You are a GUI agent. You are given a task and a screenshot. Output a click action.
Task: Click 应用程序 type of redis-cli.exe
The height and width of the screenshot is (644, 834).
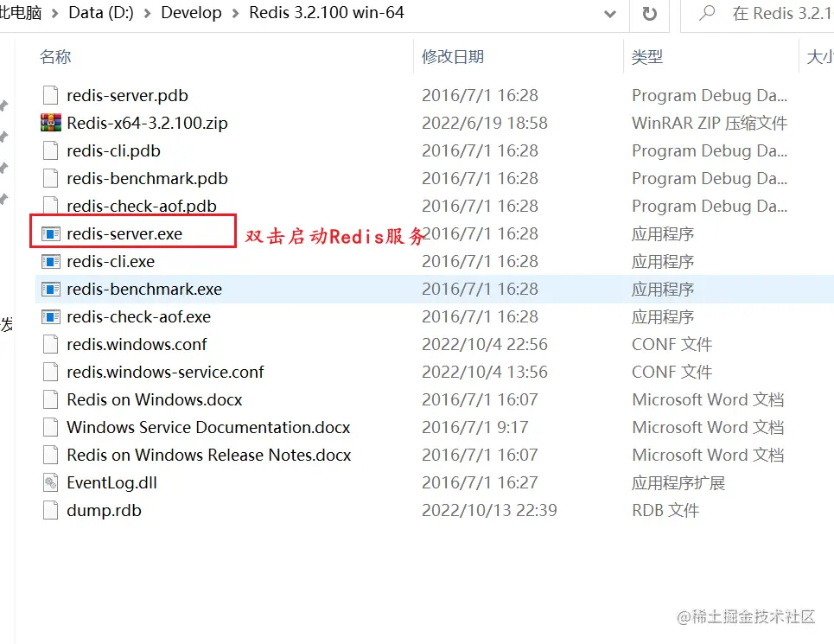pos(663,262)
